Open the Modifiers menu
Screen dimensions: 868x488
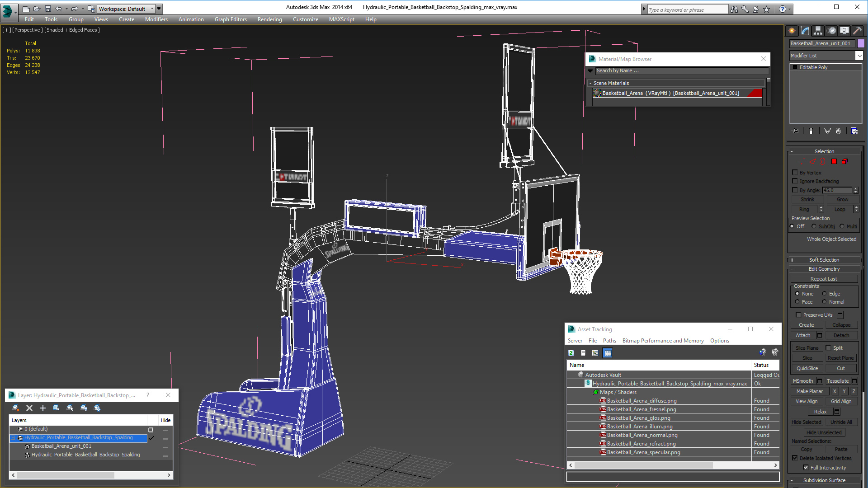tap(156, 19)
